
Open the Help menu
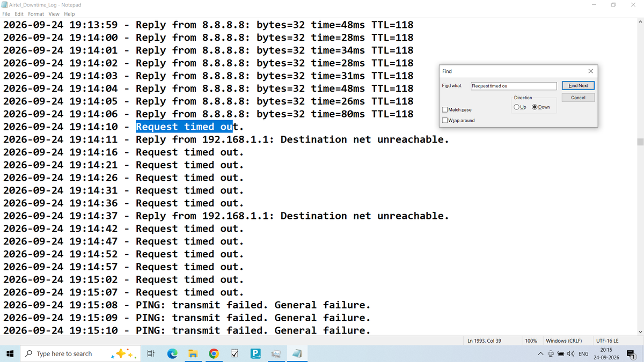coord(69,14)
